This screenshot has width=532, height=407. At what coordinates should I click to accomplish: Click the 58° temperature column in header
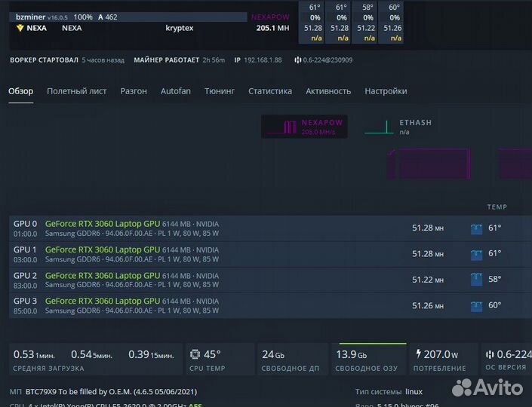365,23
